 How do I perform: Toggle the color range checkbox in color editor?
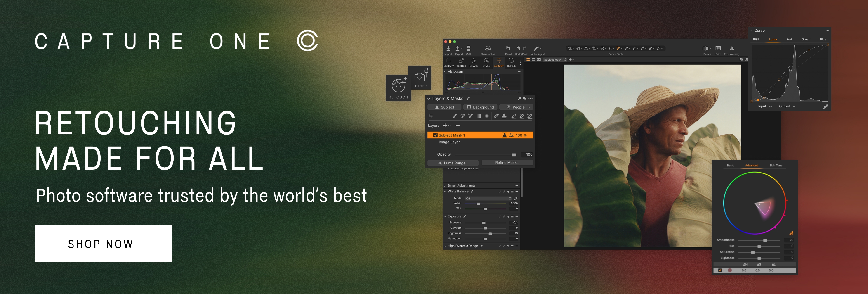pos(720,270)
